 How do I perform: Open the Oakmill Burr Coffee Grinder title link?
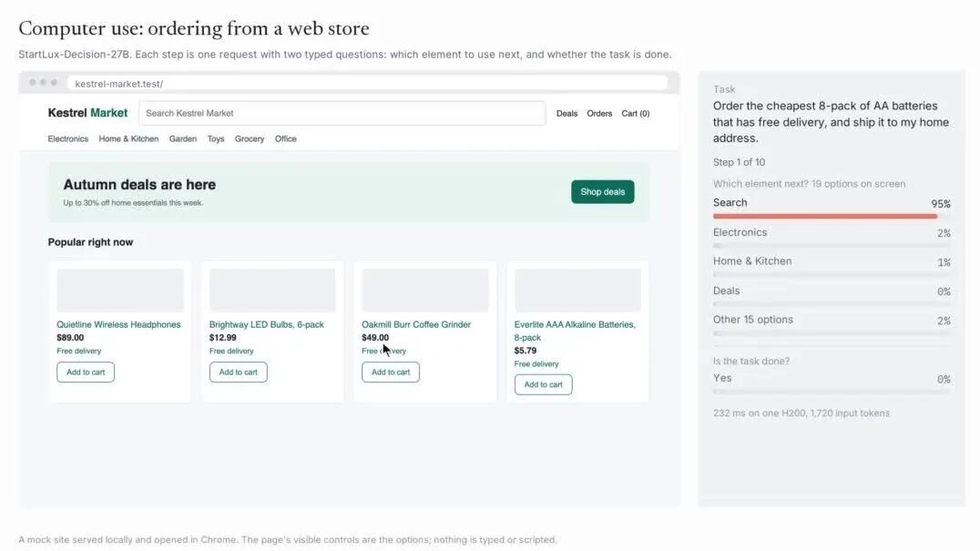[x=416, y=325]
